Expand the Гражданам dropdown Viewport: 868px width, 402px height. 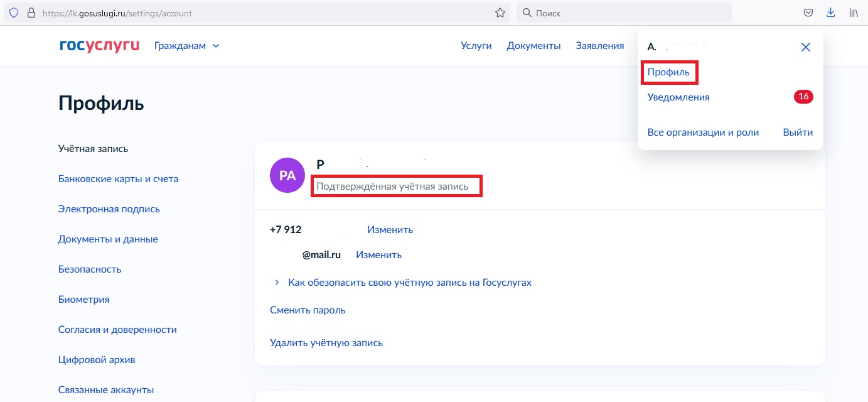187,45
